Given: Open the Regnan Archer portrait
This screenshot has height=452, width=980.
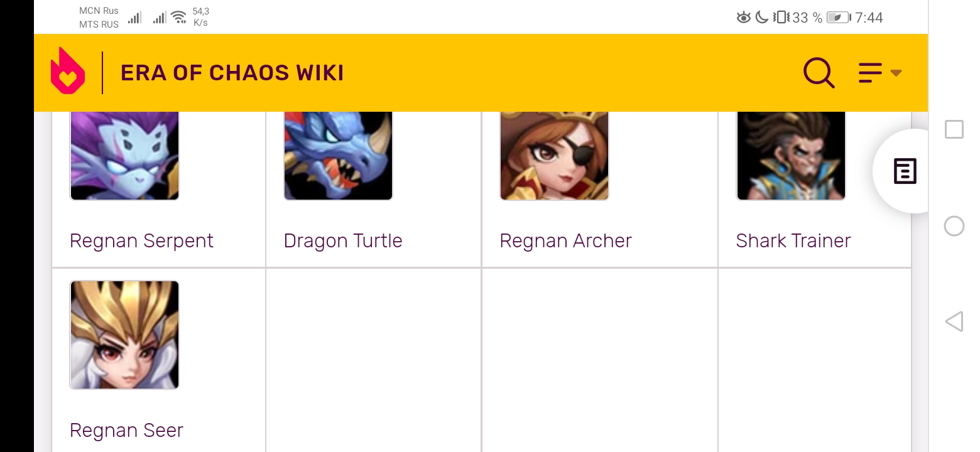Looking at the screenshot, I should (554, 156).
